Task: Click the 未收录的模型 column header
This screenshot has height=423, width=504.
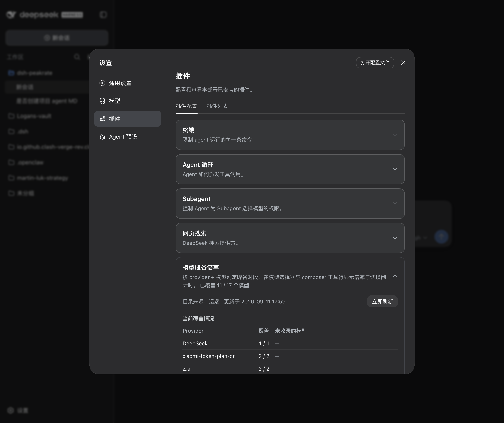Action: 291,331
